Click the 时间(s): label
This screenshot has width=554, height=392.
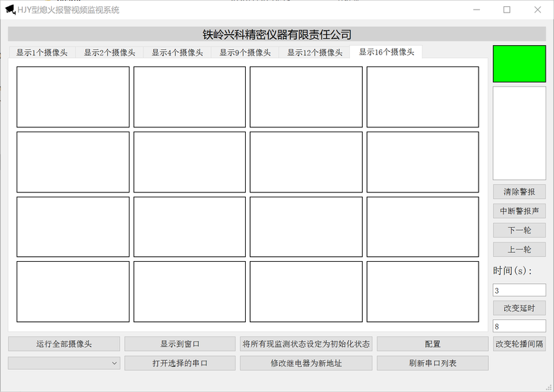point(512,271)
